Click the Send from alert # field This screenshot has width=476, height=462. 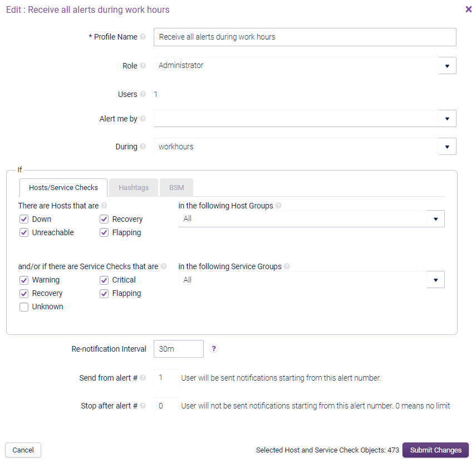(166, 377)
